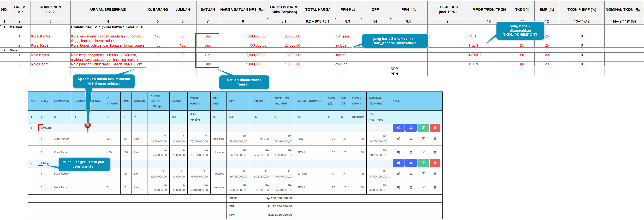Image resolution: width=644 pixels, height=220 pixels.
Task: Click TOTAL value 'Rp. 258.500.000,00'
Action: tap(279, 198)
